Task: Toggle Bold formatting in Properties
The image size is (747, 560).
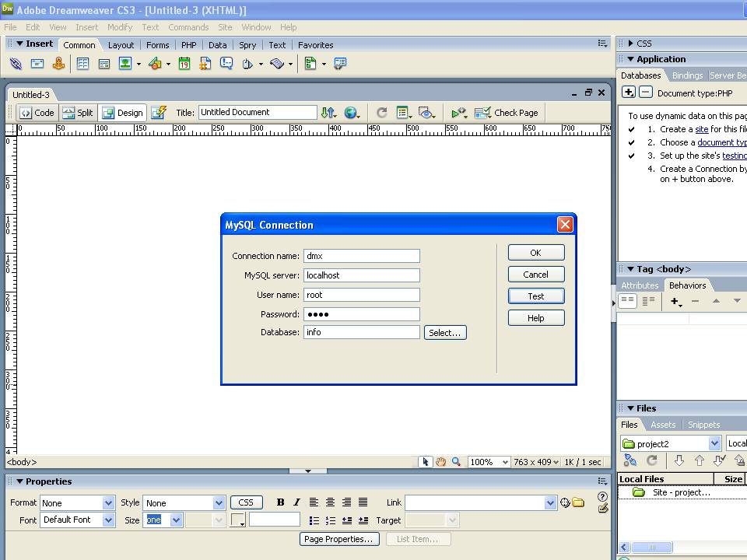Action: (x=281, y=502)
